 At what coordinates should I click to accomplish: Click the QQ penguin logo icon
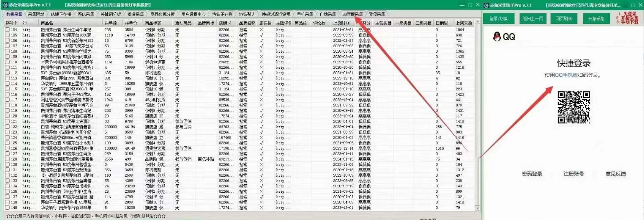tap(497, 36)
